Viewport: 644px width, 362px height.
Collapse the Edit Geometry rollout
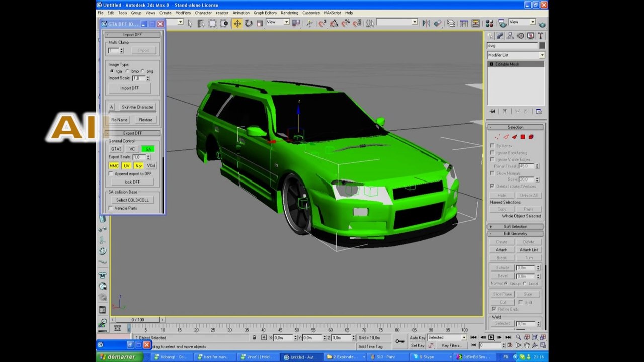pyautogui.click(x=515, y=234)
